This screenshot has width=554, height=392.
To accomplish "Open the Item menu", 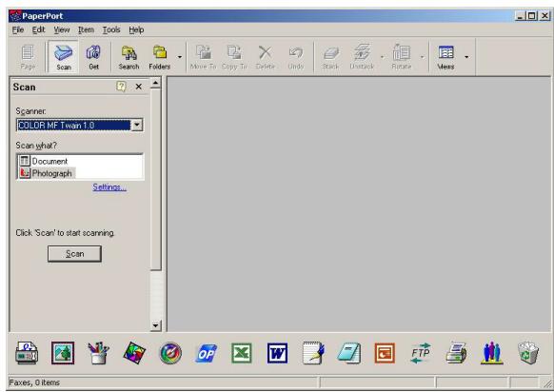I will coord(86,30).
